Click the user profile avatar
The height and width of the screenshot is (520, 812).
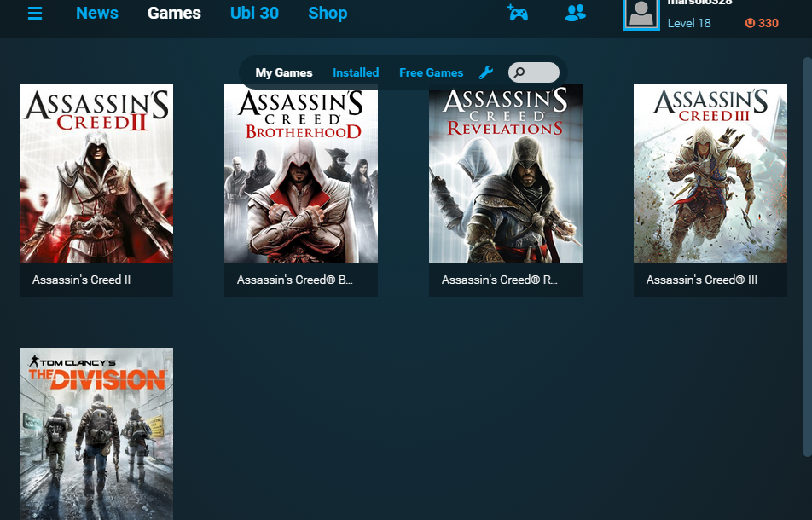point(641,14)
